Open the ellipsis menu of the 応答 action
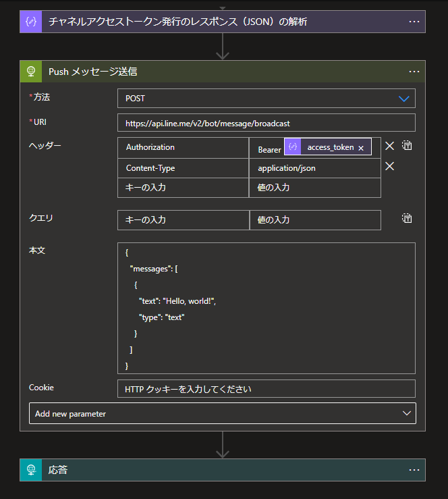This screenshot has width=448, height=499. [414, 470]
